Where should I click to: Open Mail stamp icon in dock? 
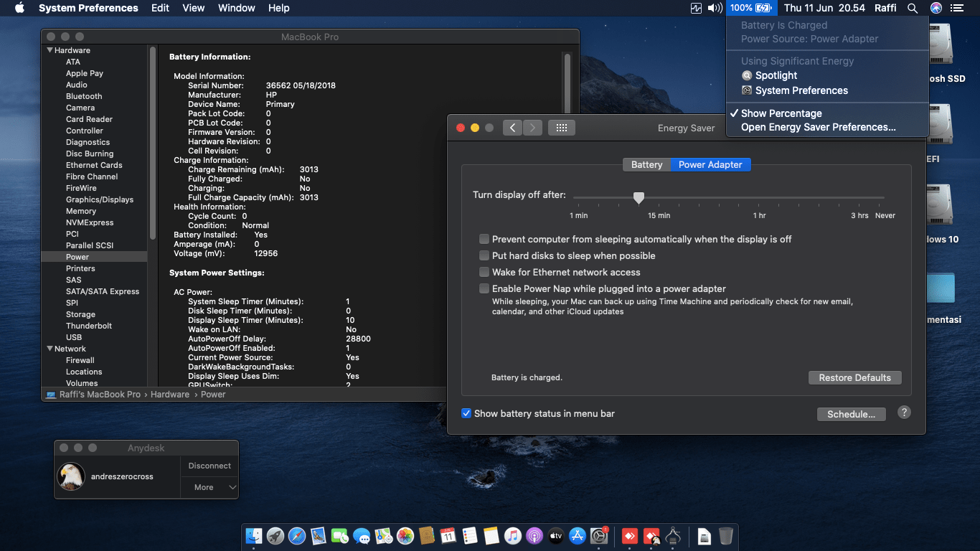click(x=319, y=536)
